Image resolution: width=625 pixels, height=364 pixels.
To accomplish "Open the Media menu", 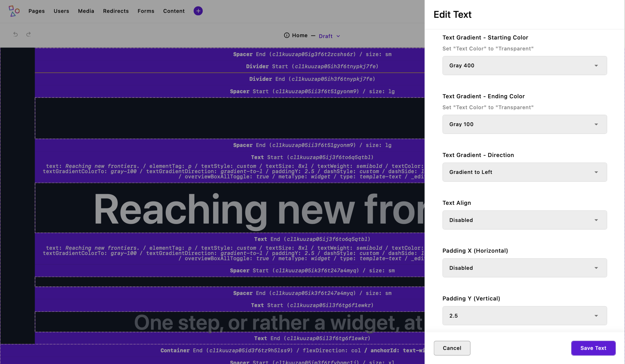I will pos(86,11).
